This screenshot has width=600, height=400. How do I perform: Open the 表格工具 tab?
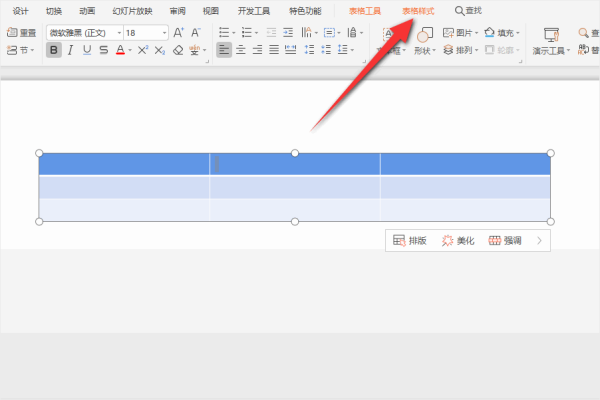tap(365, 11)
